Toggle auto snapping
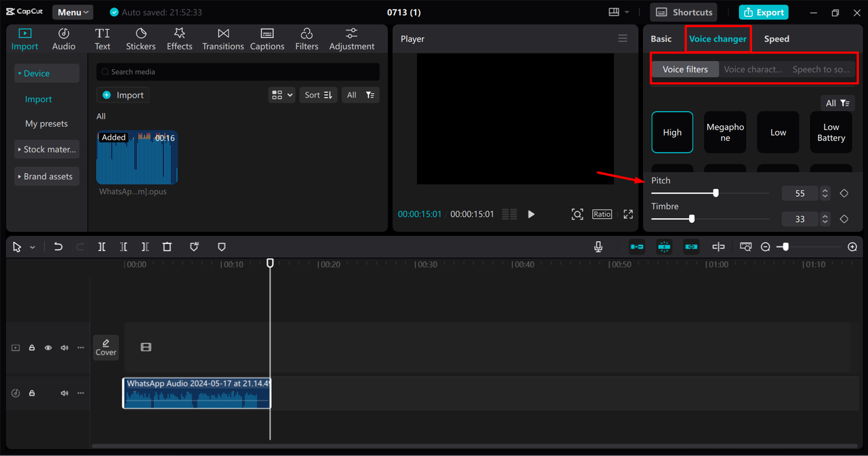The image size is (868, 456). 664,247
